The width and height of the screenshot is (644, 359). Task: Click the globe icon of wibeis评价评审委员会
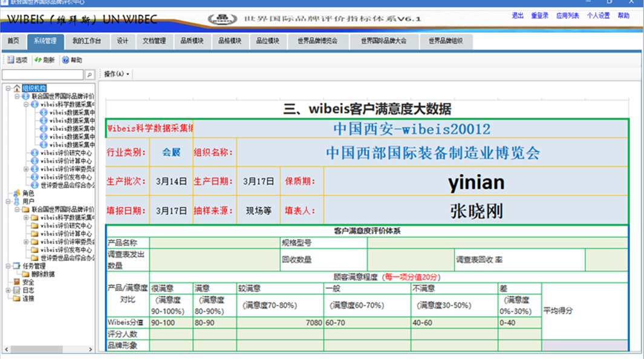pyautogui.click(x=35, y=169)
